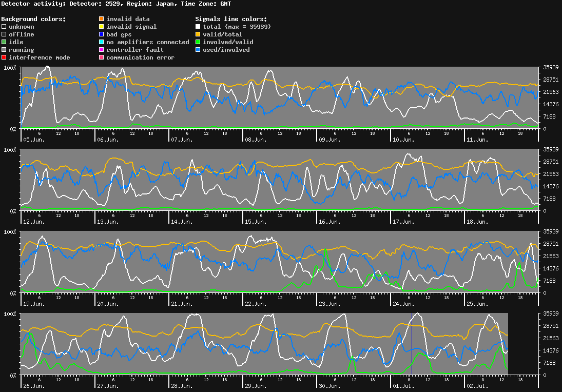The height and width of the screenshot is (392, 562).
Task: Click the 02.Jul. date label
Action: pos(477,386)
